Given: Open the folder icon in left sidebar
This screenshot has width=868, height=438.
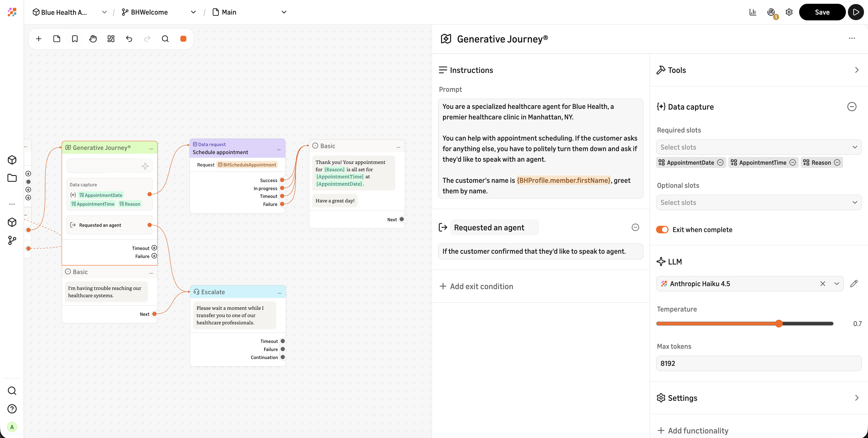Looking at the screenshot, I should pos(12,178).
